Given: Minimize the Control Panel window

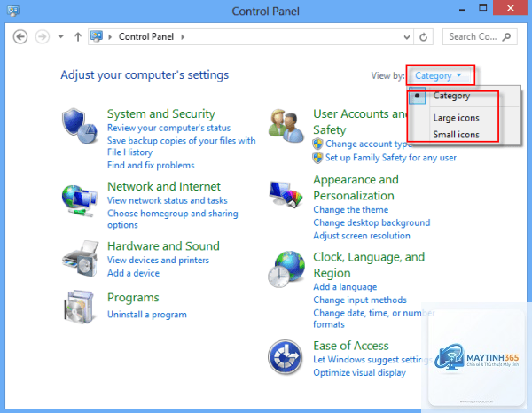Looking at the screenshot, I should pyautogui.click(x=462, y=9).
